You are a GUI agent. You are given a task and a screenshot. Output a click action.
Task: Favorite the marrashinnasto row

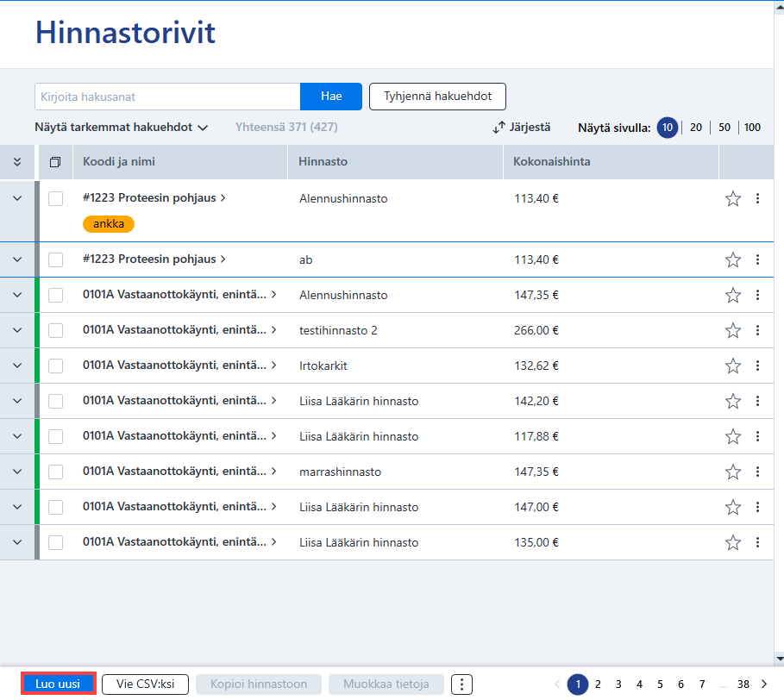[732, 472]
